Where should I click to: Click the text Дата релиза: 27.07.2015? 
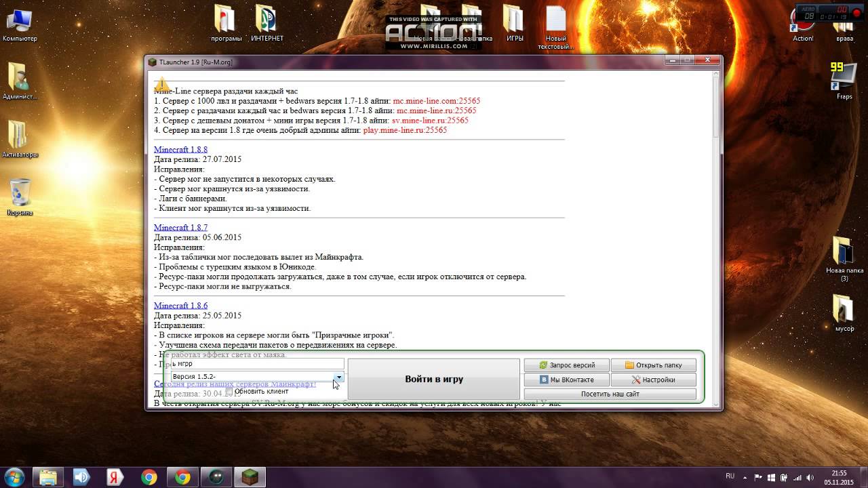pyautogui.click(x=197, y=159)
